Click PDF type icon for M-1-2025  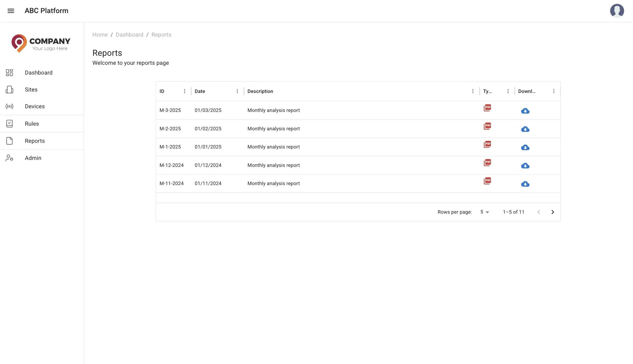click(487, 144)
